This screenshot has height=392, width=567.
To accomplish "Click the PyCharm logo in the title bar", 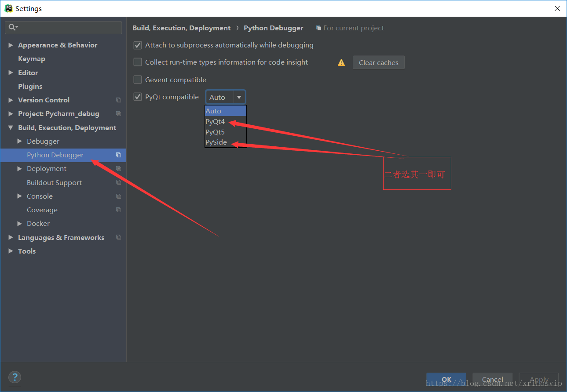I will click(8, 8).
